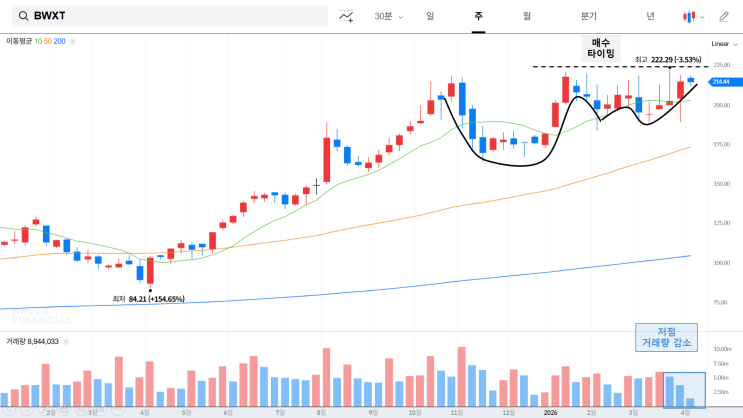
Task: Open the add indicator chart icon
Action: coord(346,17)
